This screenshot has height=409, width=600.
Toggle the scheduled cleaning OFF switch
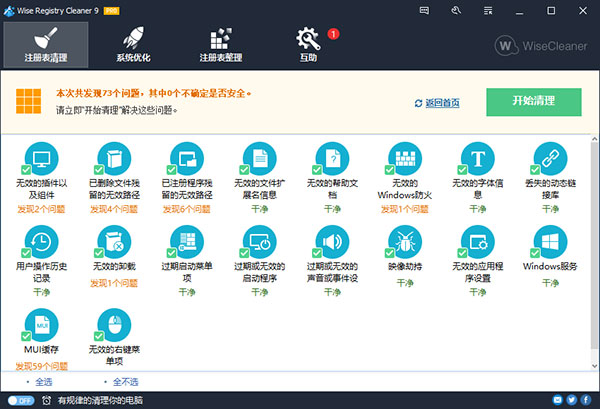20,400
